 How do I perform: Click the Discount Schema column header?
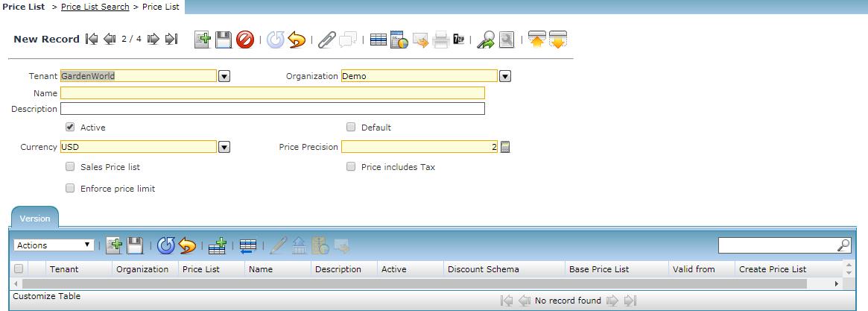(504, 269)
